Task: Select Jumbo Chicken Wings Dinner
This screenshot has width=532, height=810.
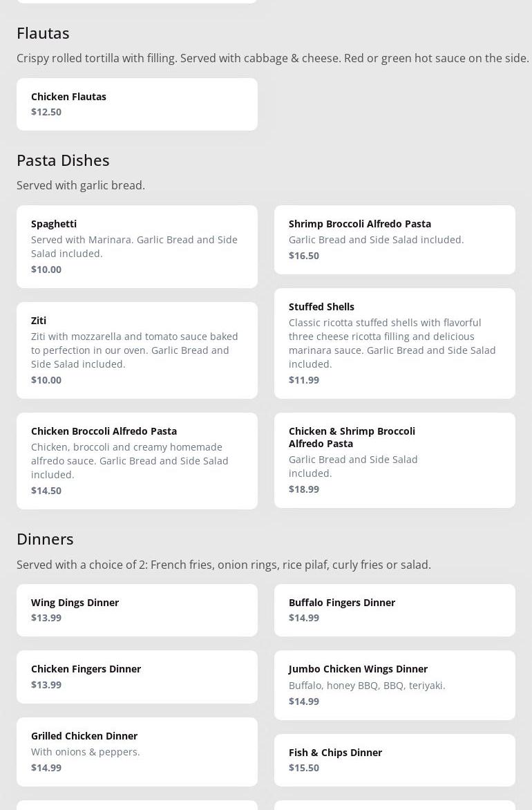Action: (x=395, y=684)
